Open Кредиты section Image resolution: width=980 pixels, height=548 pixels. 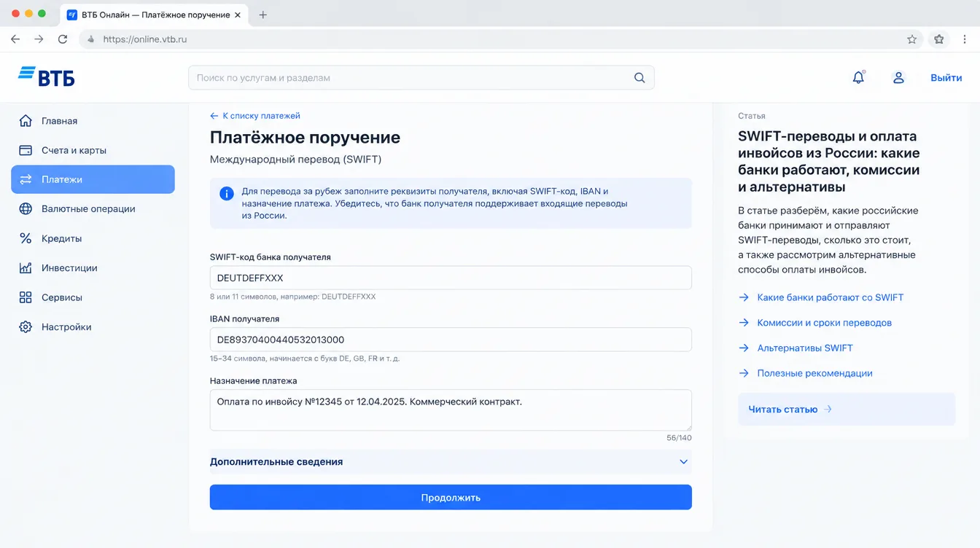pyautogui.click(x=93, y=238)
